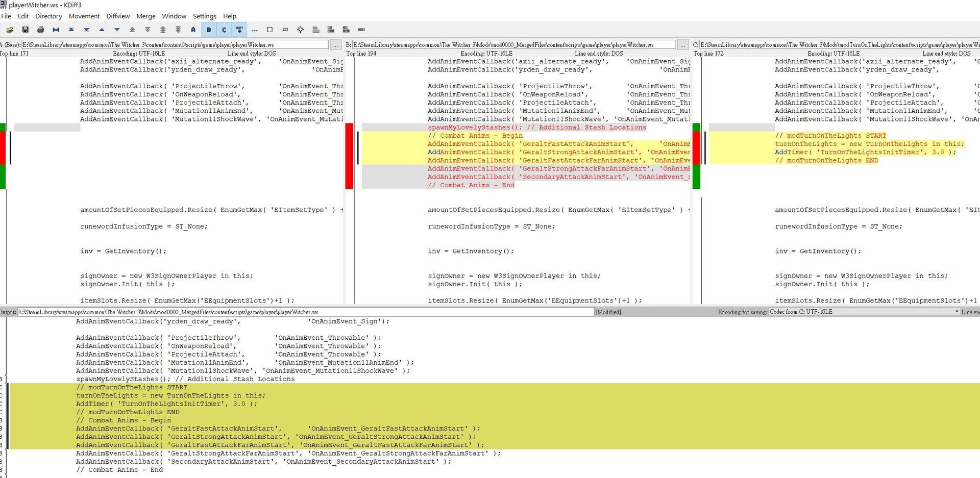Browse for file B with ellipsis button
Viewport: 980px width, 478px height.
coord(682,45)
